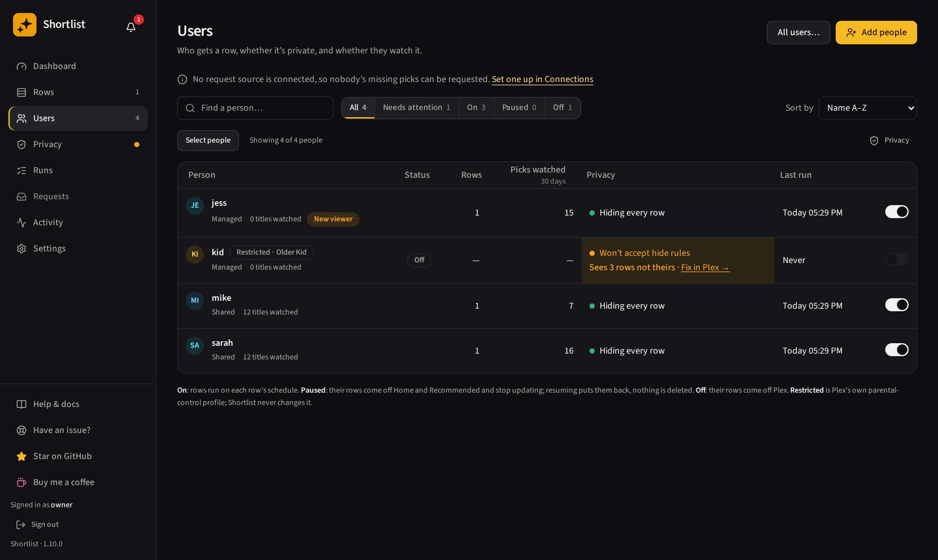Viewport: 938px width, 560px height.
Task: Open Runs in the sidebar
Action: point(78,170)
